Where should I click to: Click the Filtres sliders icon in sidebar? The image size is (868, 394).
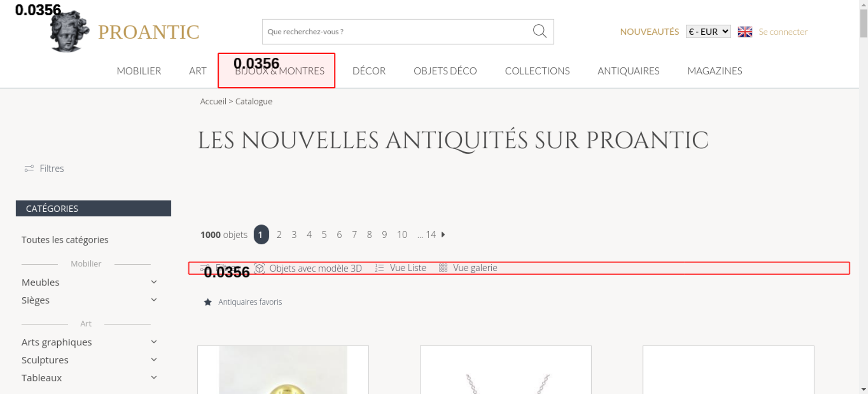coord(29,168)
